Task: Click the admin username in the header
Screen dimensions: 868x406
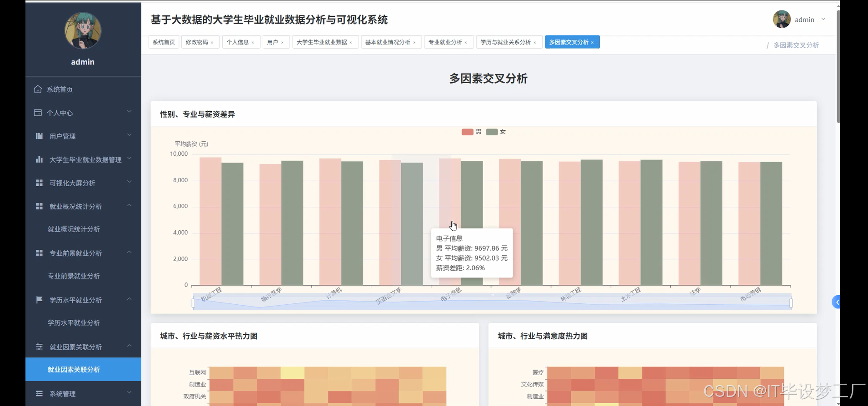Action: tap(804, 20)
